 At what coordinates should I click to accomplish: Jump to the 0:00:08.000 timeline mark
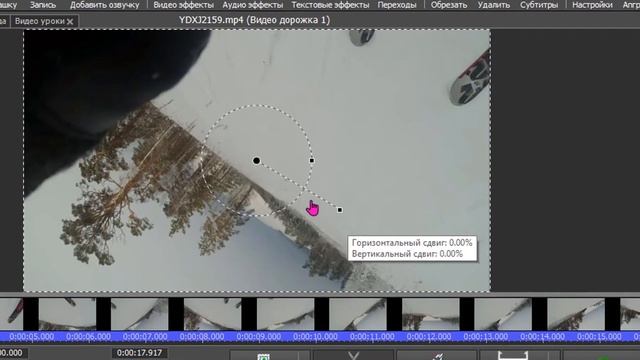[202, 337]
